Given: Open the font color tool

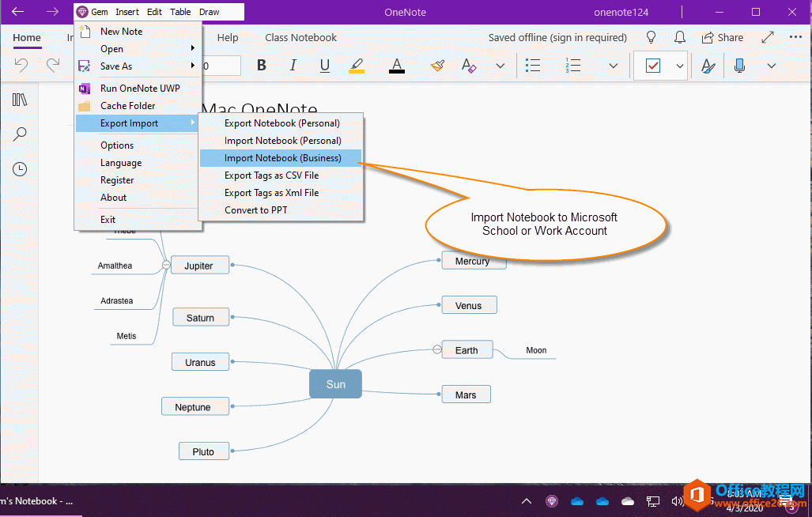Looking at the screenshot, I should (396, 66).
